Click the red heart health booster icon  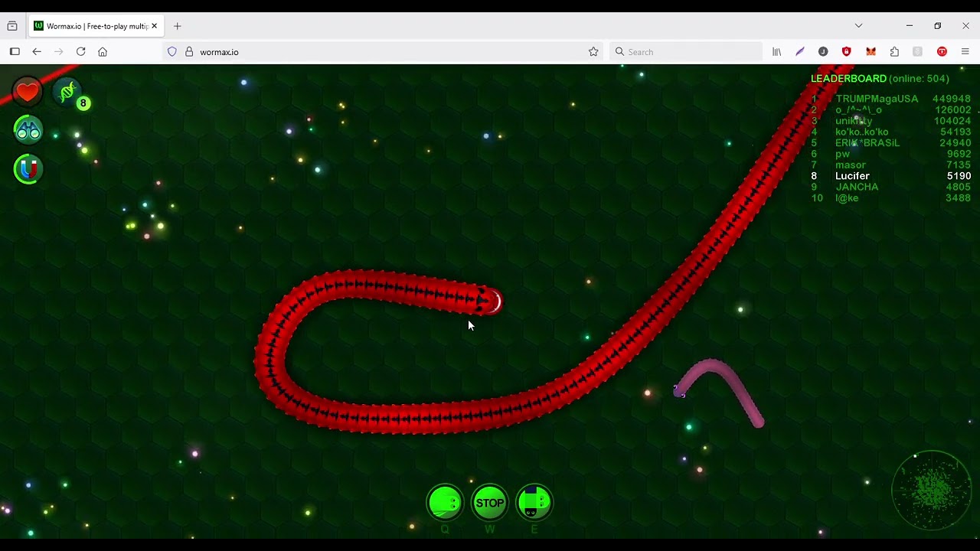click(x=27, y=93)
